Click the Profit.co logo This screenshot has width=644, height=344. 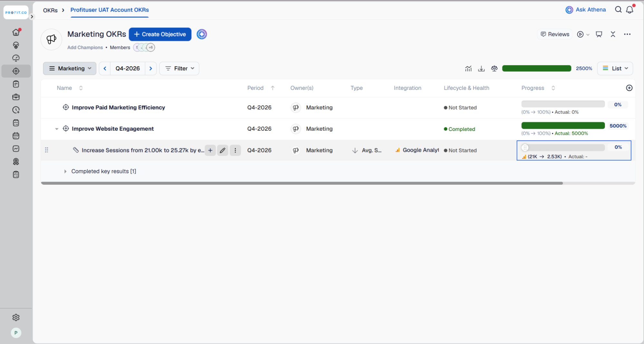16,13
